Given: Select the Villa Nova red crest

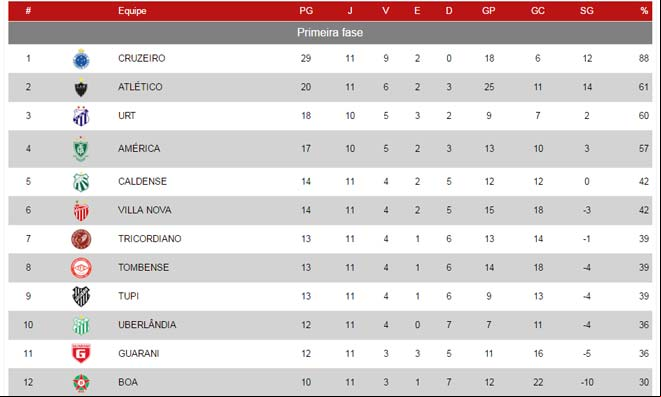Looking at the screenshot, I should 81,211.
